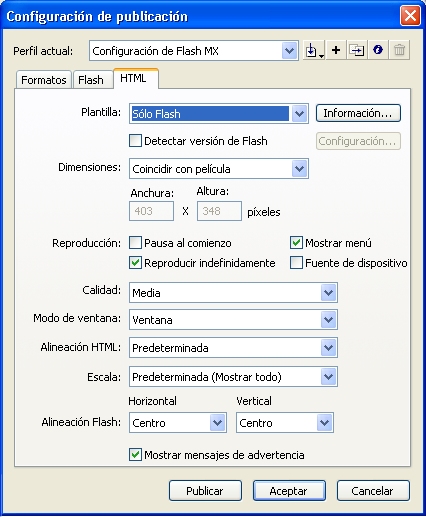Toggle Pausa al comienzo checkbox
The height and width of the screenshot is (517, 426).
[135, 243]
